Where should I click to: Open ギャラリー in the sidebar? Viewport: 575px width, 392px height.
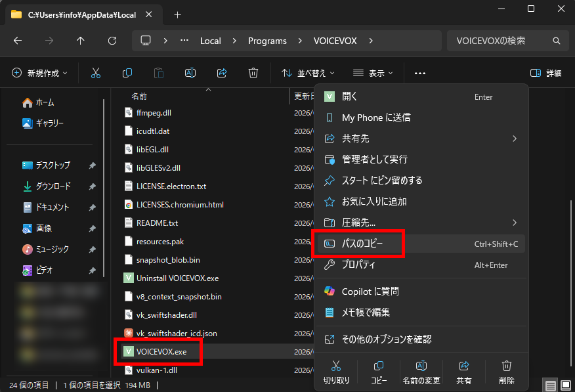43,123
